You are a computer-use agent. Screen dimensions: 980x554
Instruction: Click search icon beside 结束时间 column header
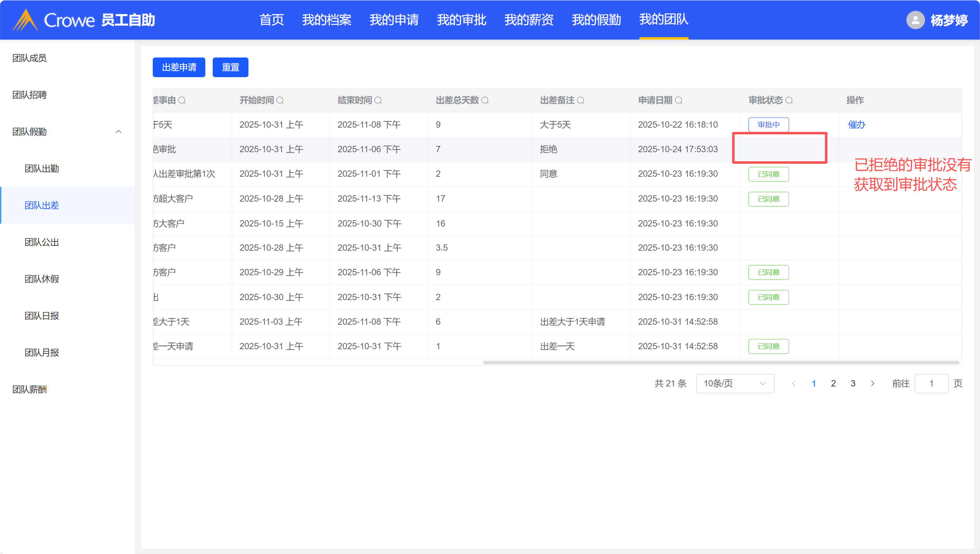click(378, 101)
